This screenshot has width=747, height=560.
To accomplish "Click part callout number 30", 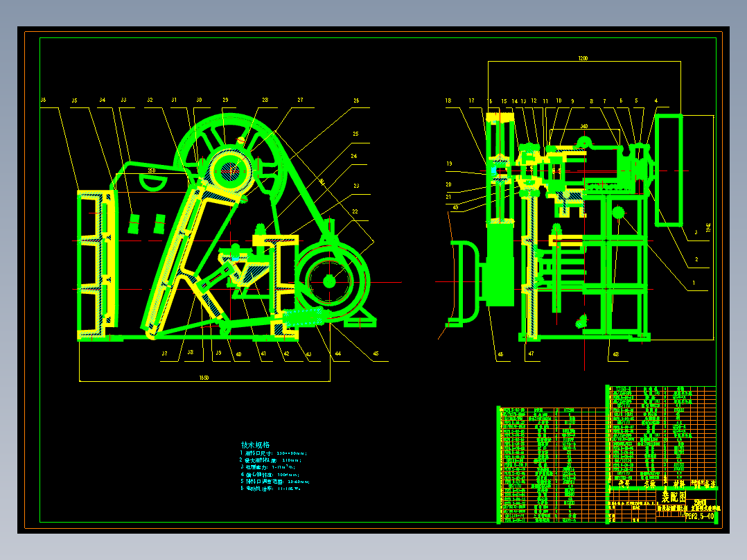I will (199, 100).
